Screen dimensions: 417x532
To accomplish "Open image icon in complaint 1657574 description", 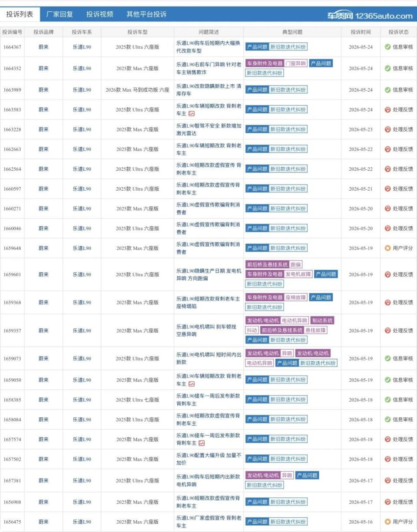I will pos(202,443).
